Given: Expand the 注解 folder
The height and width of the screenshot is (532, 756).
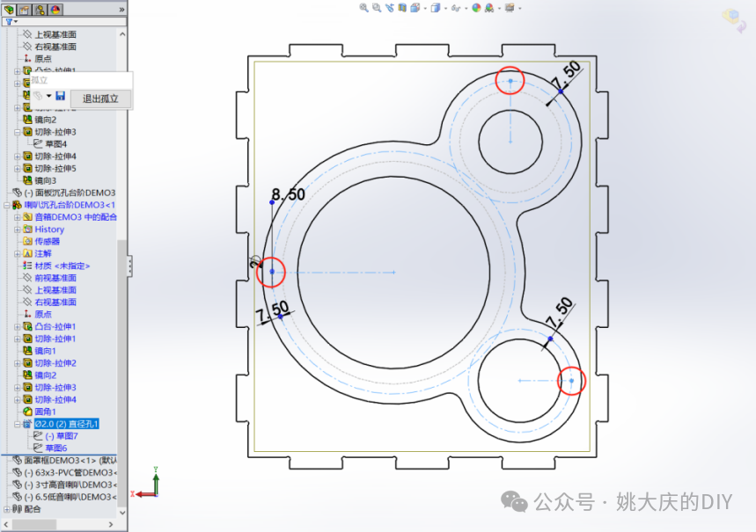Looking at the screenshot, I should coord(18,253).
